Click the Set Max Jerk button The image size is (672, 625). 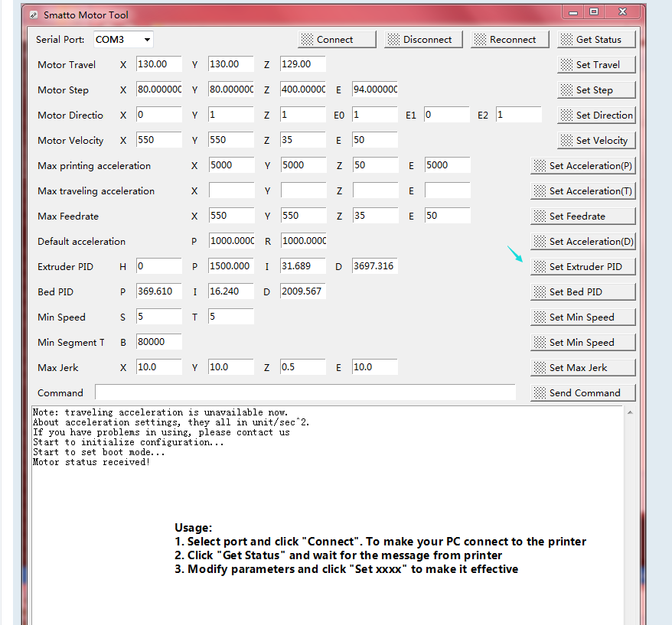click(x=582, y=367)
